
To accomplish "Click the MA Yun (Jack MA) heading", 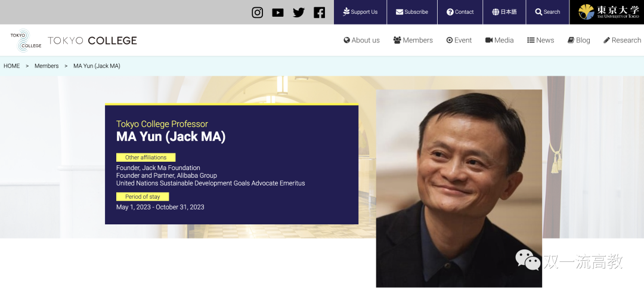I will pos(171,137).
